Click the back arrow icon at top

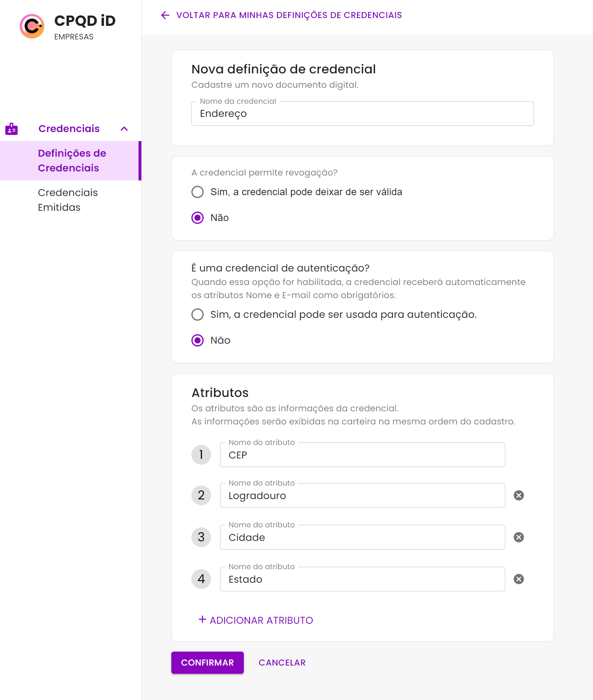[165, 15]
